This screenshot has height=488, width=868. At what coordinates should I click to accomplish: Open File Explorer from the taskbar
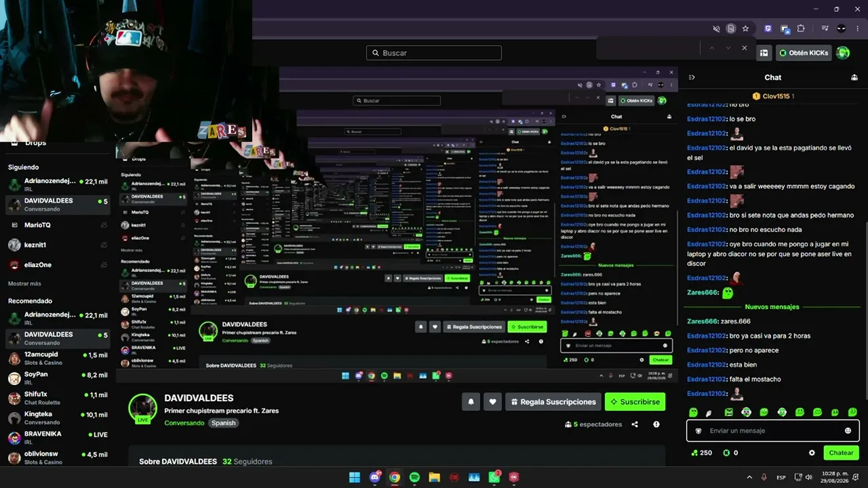(435, 477)
